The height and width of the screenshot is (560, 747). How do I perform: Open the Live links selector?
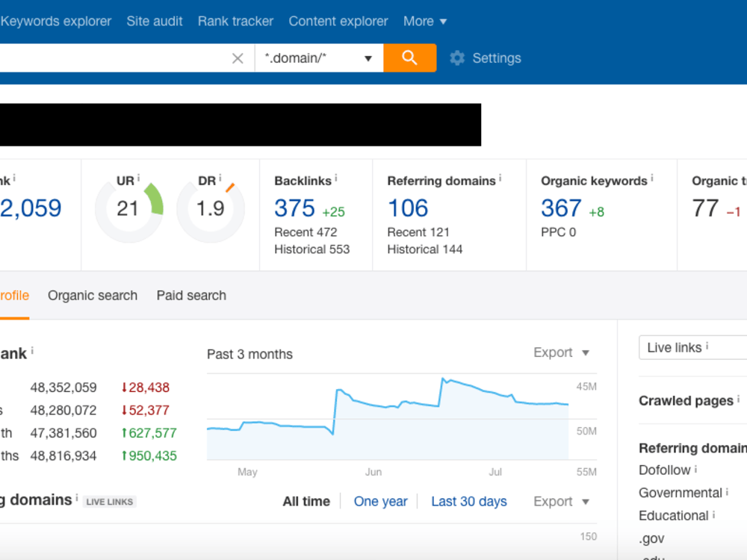tap(692, 348)
